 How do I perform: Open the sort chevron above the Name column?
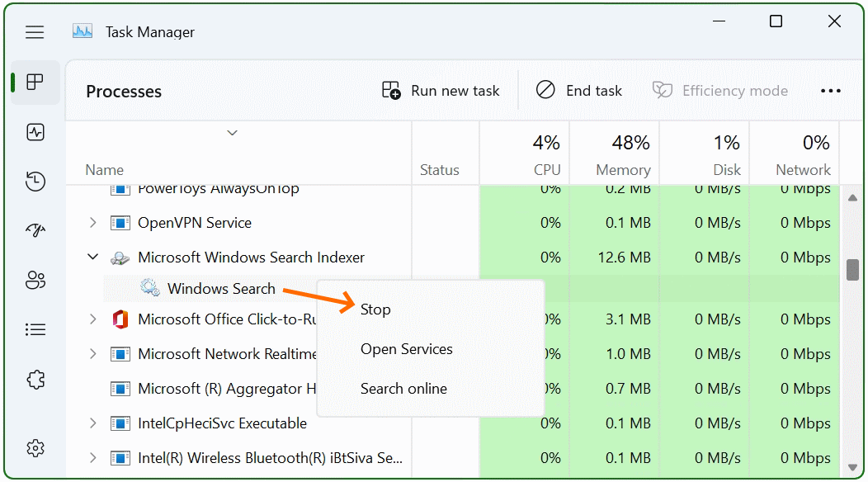[232, 132]
